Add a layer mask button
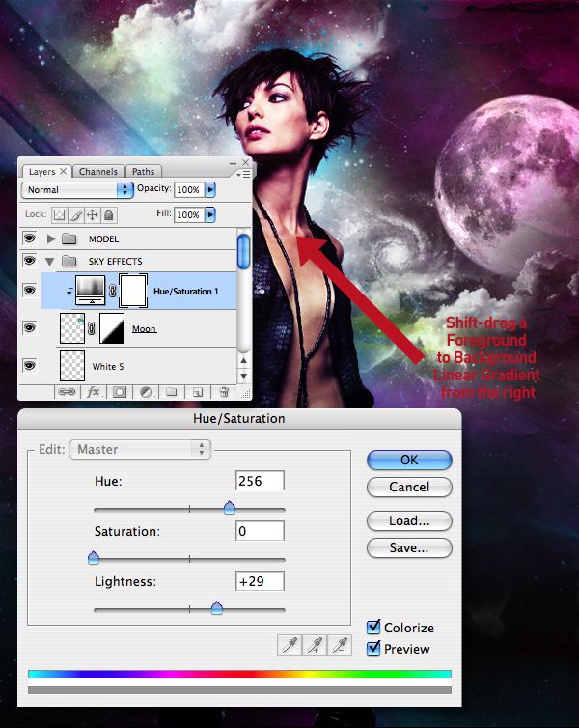Viewport: 579px width, 728px height. 120,392
